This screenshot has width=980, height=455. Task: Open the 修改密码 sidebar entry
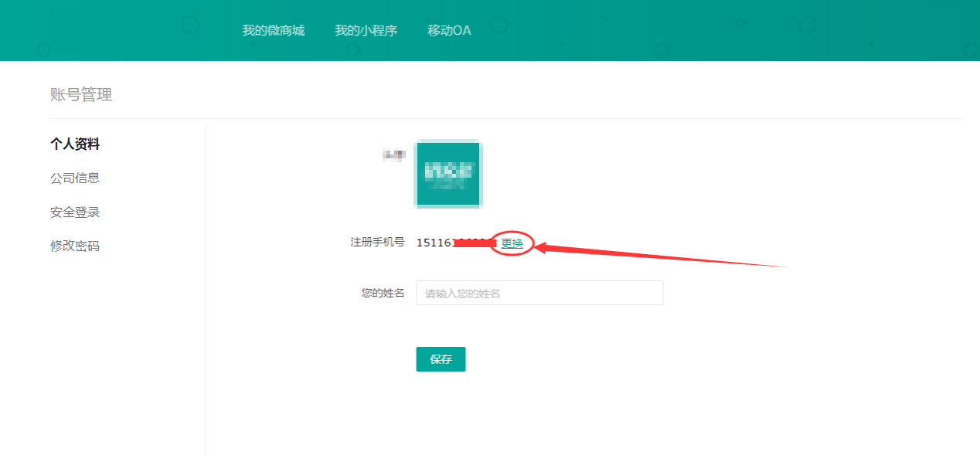pos(75,246)
